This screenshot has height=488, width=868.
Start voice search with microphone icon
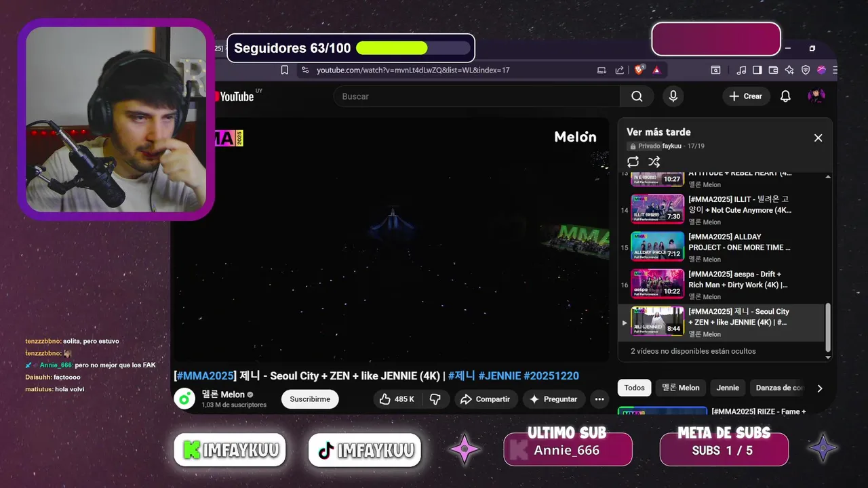[673, 96]
